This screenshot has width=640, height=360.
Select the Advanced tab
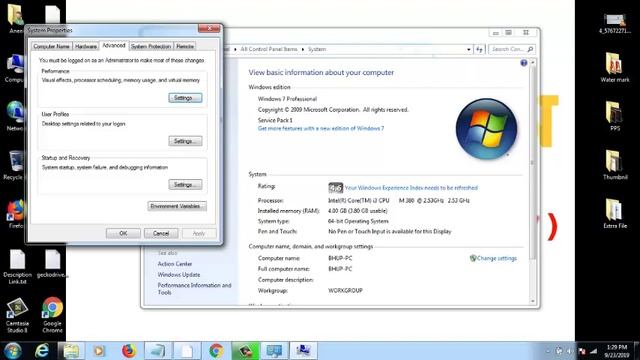tap(114, 45)
